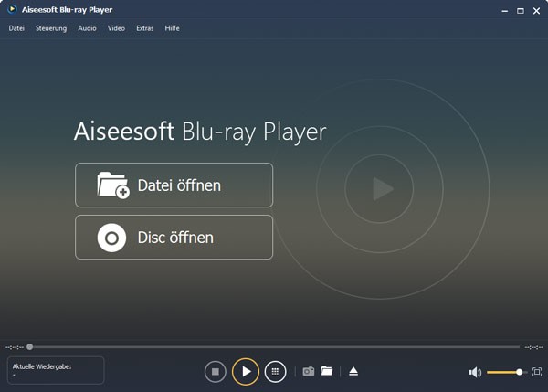
Task: Click the Aiseesoft app logo in title bar
Action: 12,10
